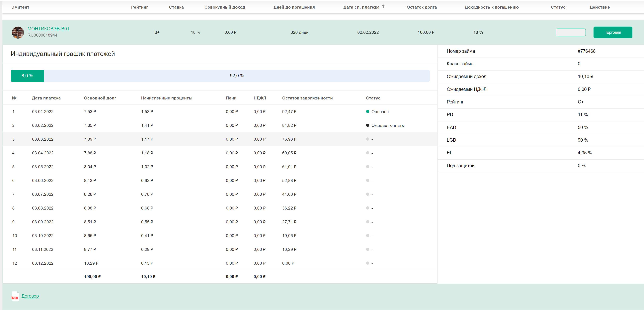
Task: Click the grey status dot for 03.08.2022
Action: [367, 208]
